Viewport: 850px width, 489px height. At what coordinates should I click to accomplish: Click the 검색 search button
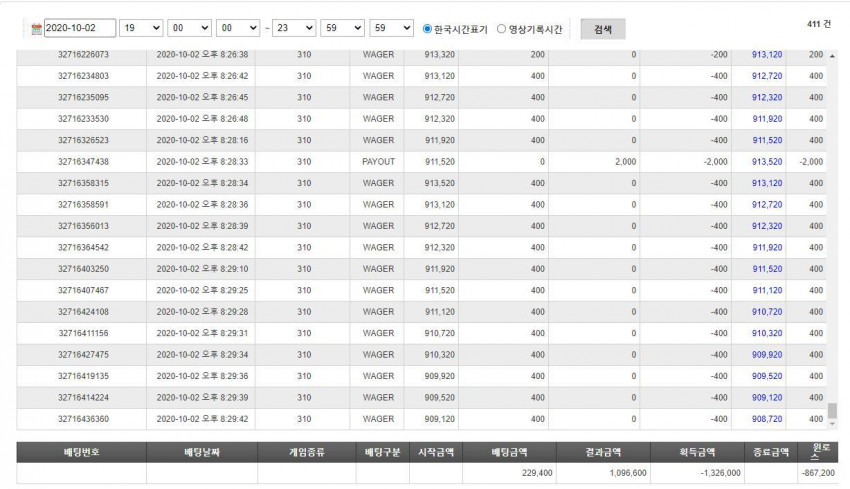click(x=603, y=29)
